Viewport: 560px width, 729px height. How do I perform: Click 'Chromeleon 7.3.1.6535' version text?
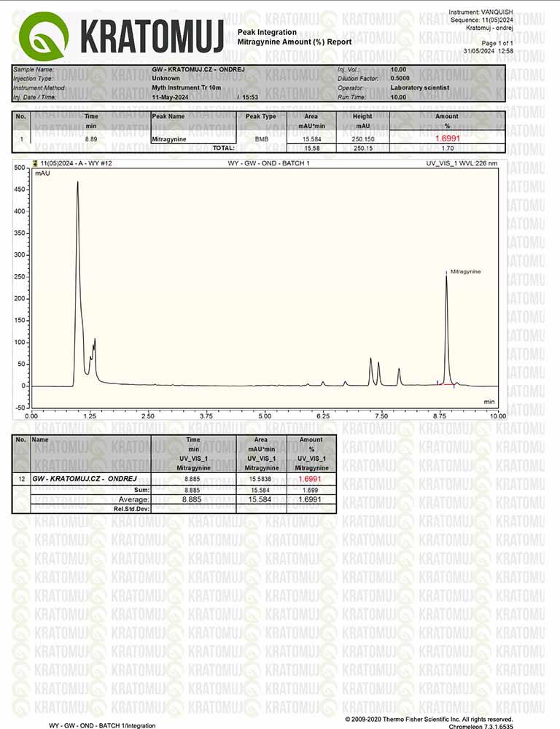coord(481,726)
